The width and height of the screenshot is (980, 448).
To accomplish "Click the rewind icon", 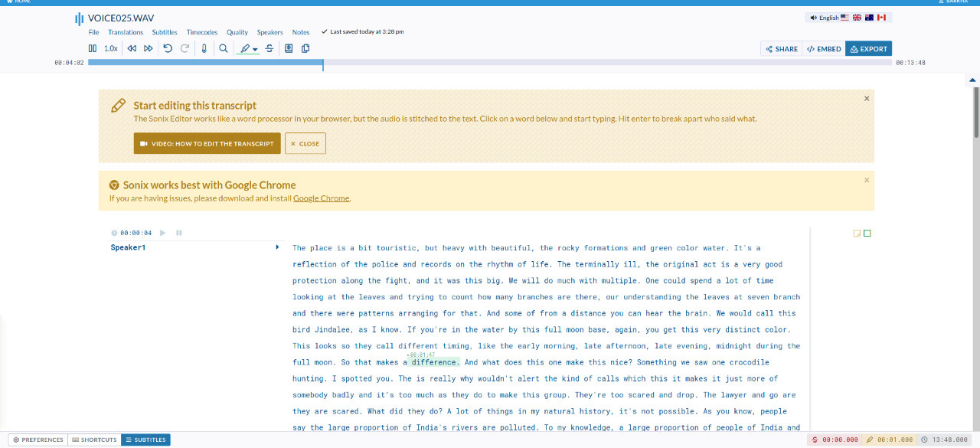I will (x=132, y=48).
